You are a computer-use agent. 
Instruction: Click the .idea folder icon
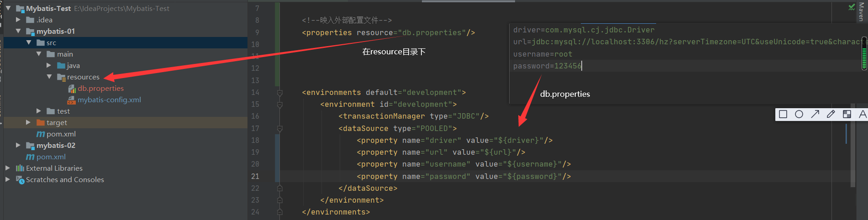click(30, 20)
